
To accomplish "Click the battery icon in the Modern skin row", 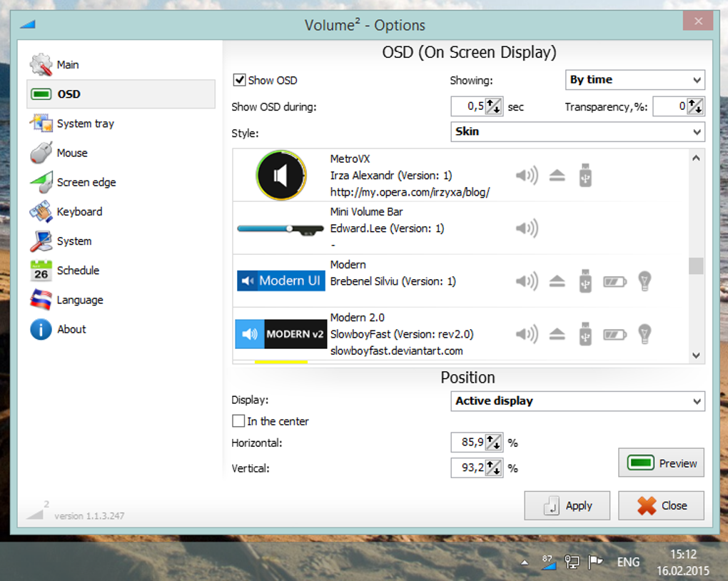I will click(615, 281).
